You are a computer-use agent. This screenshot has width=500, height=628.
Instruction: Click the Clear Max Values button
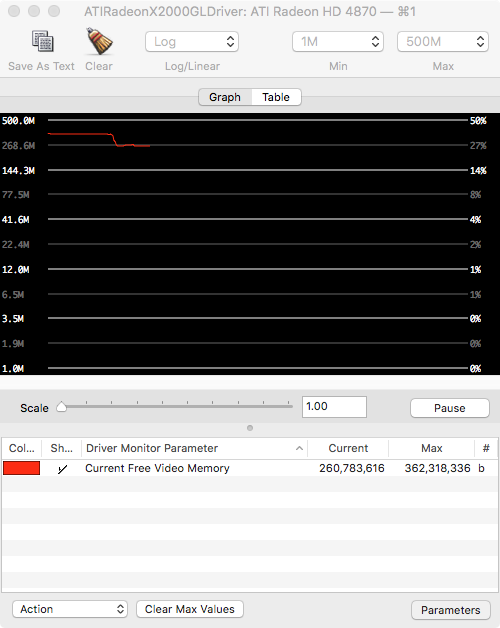(x=190, y=609)
